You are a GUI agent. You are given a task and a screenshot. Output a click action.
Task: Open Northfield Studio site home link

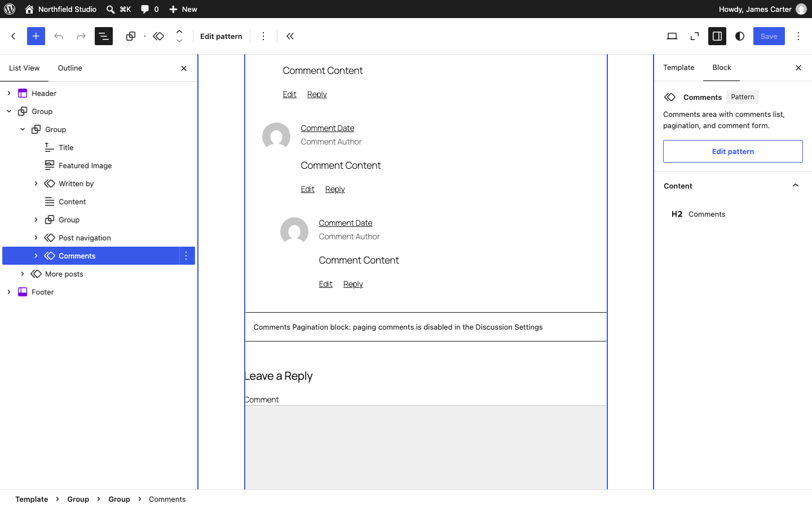[60, 9]
